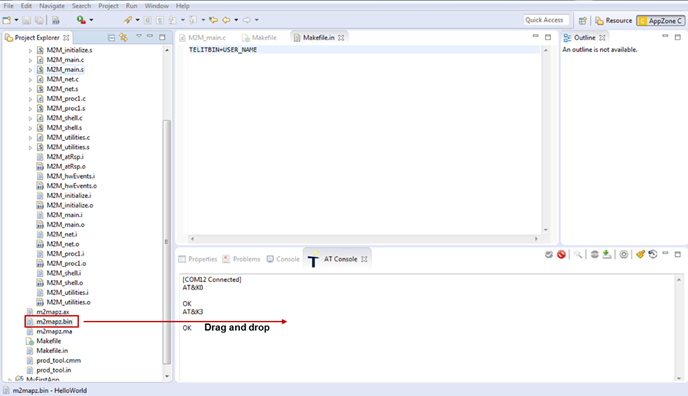Viewport: 688px width, 396px height.
Task: Select M2M_main.s in Project Explorer
Action: click(x=65, y=69)
